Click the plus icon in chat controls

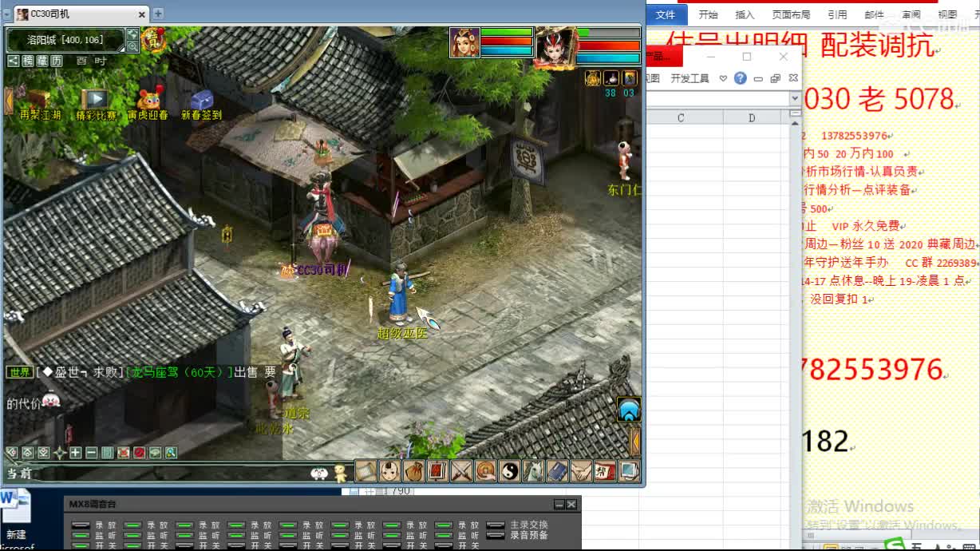76,452
